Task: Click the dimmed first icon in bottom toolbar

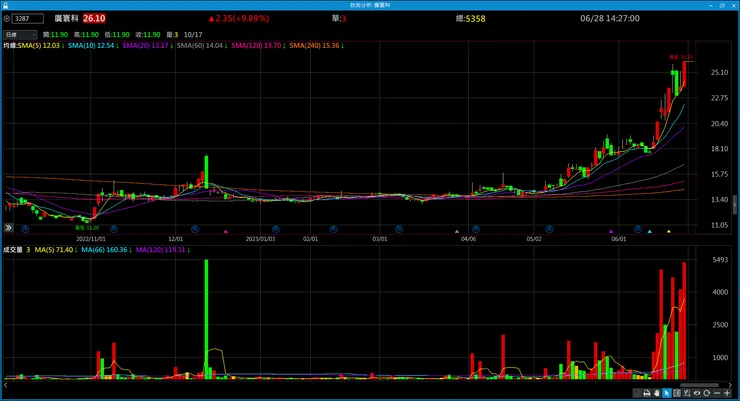Action: (637, 393)
